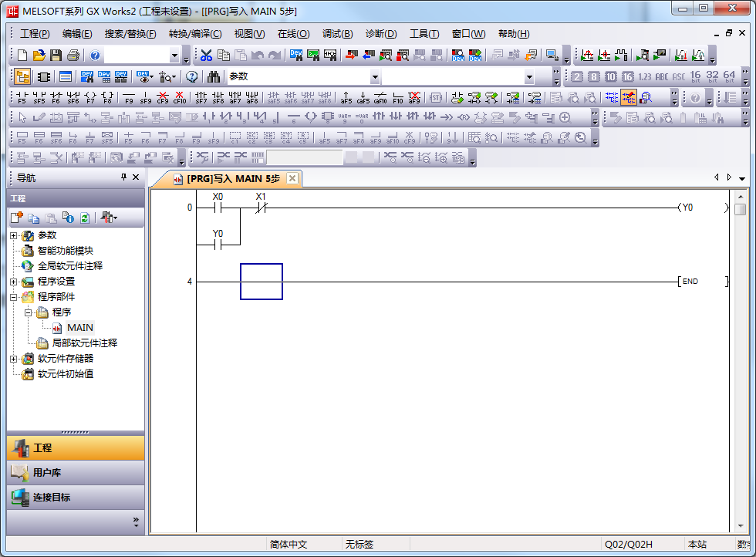Open the 参数 combo box dropdown

tap(375, 77)
